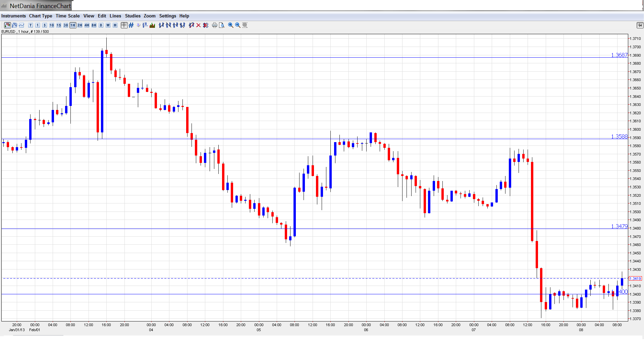Open the Instruments menu

[x=13, y=16]
